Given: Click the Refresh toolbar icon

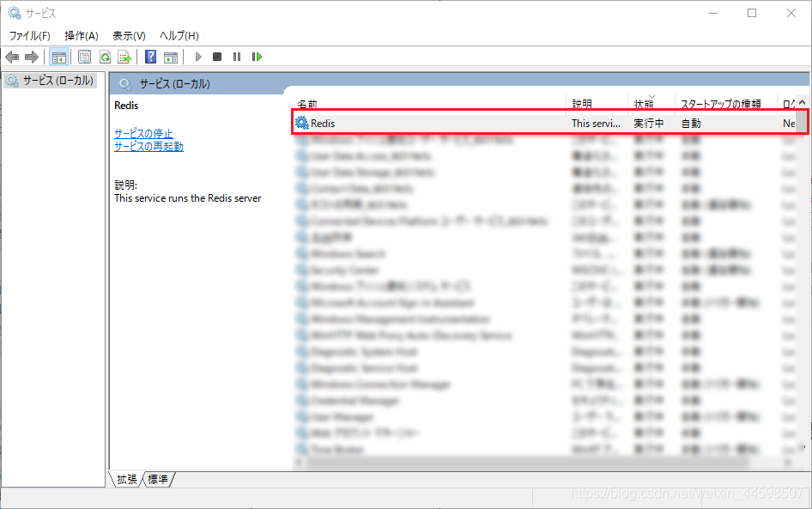Looking at the screenshot, I should [105, 57].
